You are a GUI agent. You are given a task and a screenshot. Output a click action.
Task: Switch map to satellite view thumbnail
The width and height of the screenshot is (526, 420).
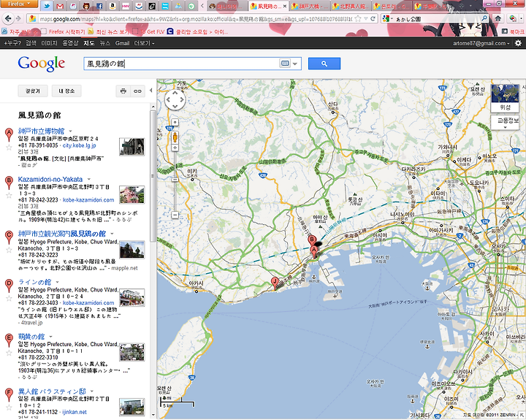pos(505,98)
